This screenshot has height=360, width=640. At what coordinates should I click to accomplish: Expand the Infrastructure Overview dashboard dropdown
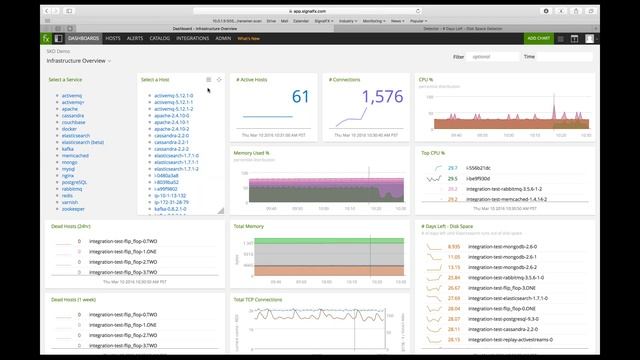78,61
